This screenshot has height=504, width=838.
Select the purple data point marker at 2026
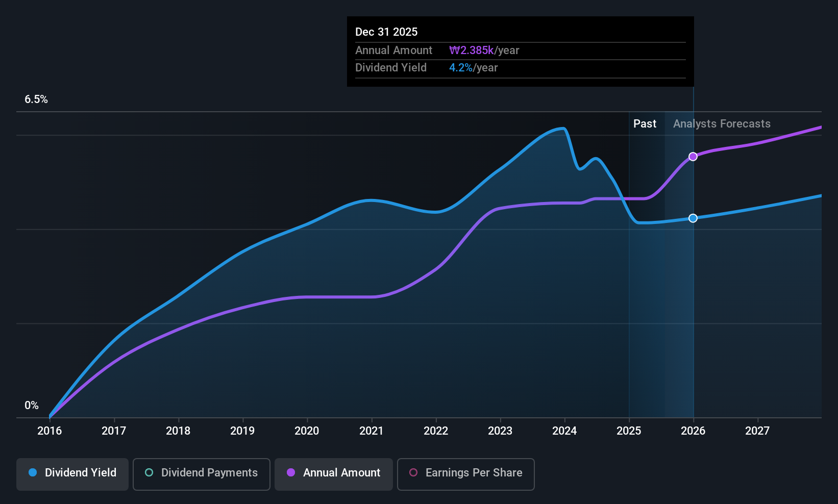[693, 157]
